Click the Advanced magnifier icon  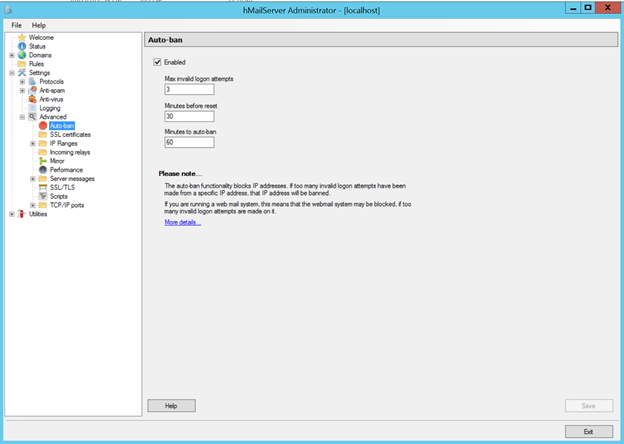[x=32, y=117]
